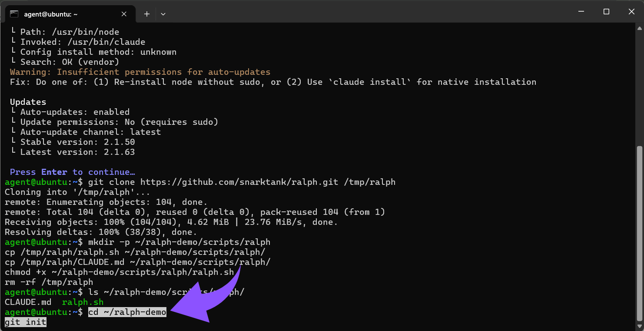644x331 pixels.
Task: Click the Stable version: 2.1.50 line
Action: [x=78, y=142]
